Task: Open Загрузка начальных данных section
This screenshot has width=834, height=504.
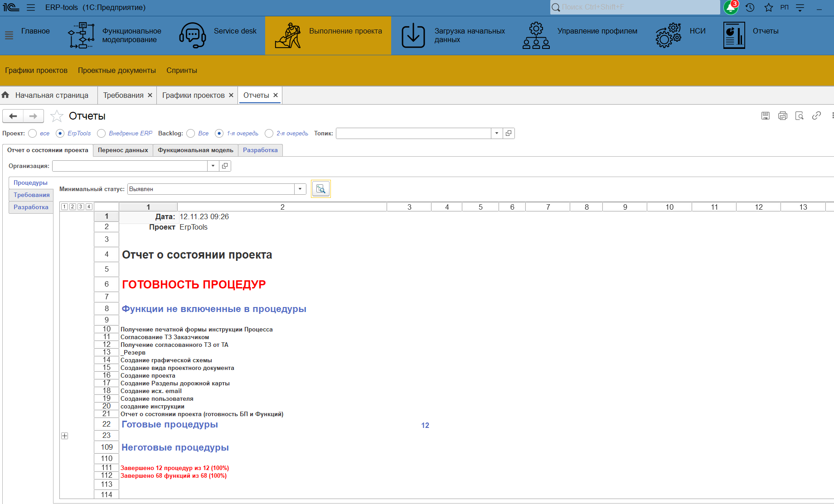Action: pos(453,35)
